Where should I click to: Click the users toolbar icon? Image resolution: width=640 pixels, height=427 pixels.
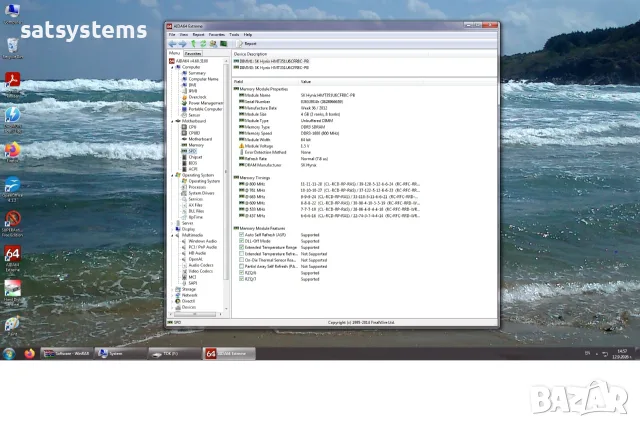[213, 44]
